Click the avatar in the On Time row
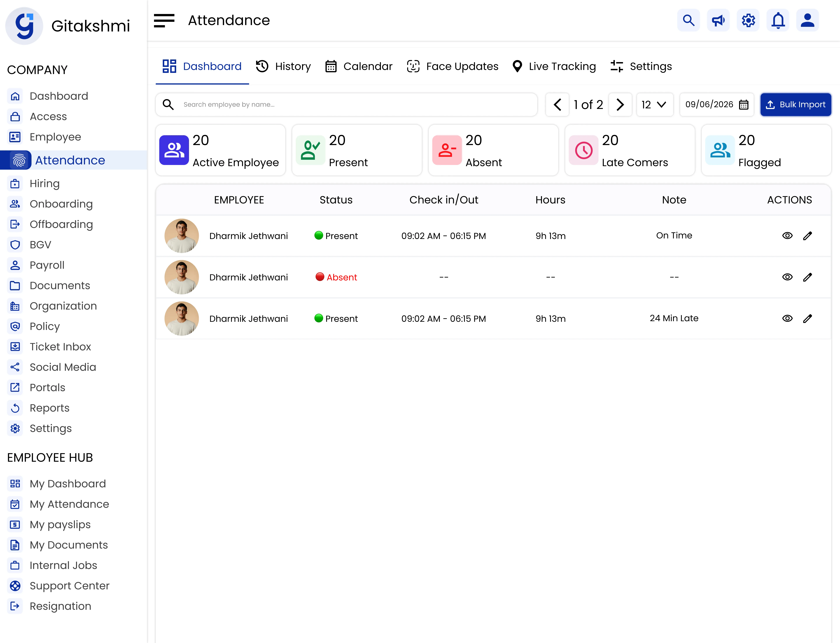The width and height of the screenshot is (840, 643). tap(182, 236)
